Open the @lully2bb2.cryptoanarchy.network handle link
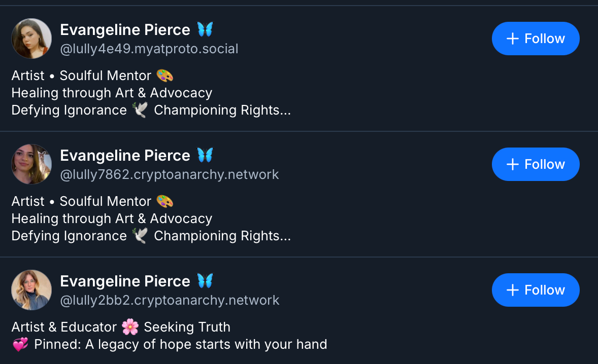This screenshot has width=598, height=364. (170, 300)
